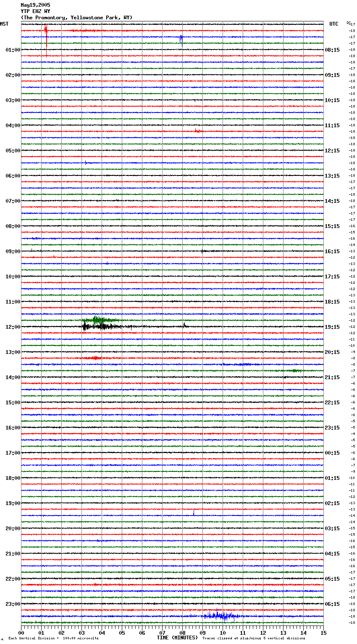357x644 pixels.
Task: Select the 14:00 MST time label
Action: pyautogui.click(x=13, y=377)
